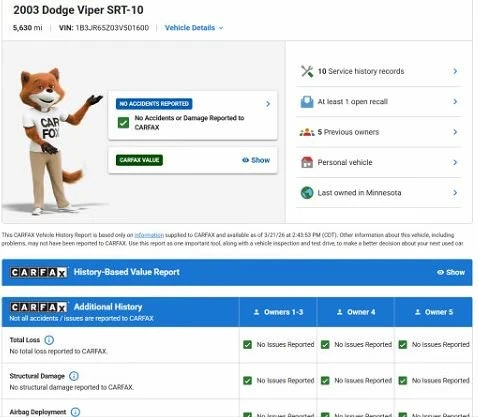Click the CARFAX VALUE green badge

coord(139,160)
